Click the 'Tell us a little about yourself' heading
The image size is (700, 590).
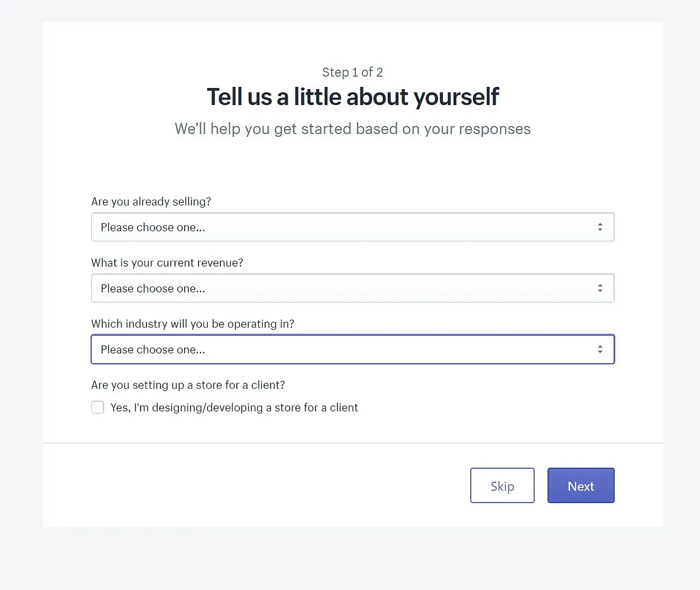tap(353, 97)
